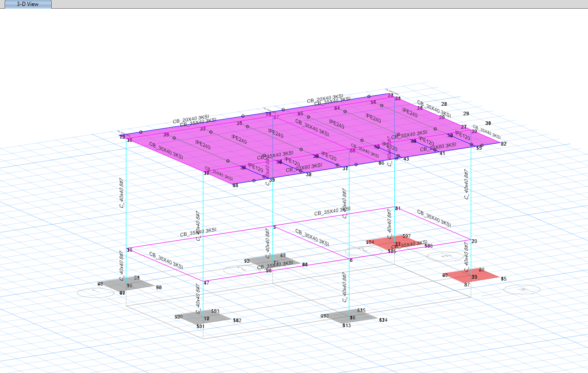Click joint label 8 on the lower beam level

351,260
